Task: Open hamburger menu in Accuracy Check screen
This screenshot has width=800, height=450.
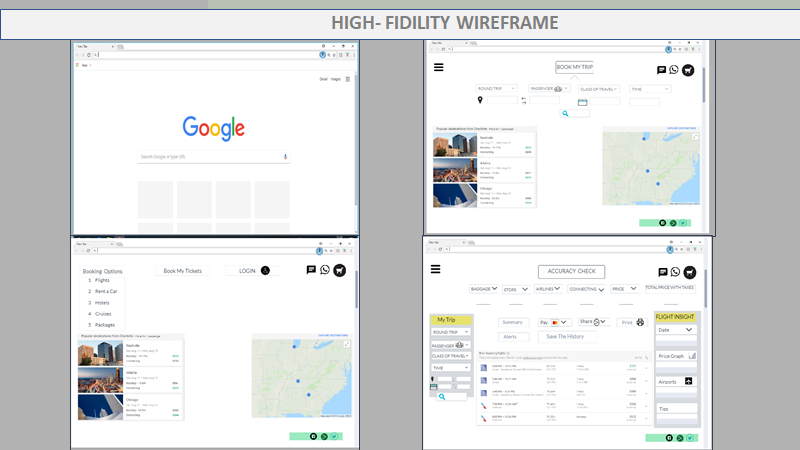Action: (435, 270)
